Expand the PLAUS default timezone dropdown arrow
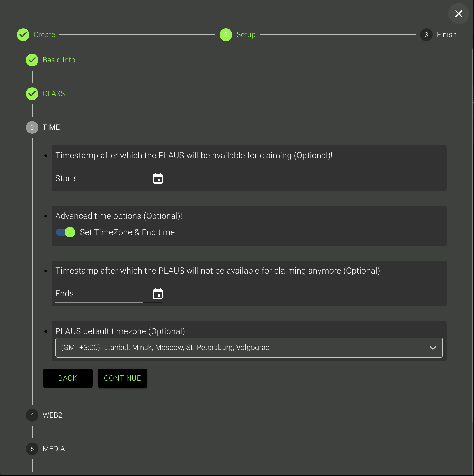 tap(433, 348)
